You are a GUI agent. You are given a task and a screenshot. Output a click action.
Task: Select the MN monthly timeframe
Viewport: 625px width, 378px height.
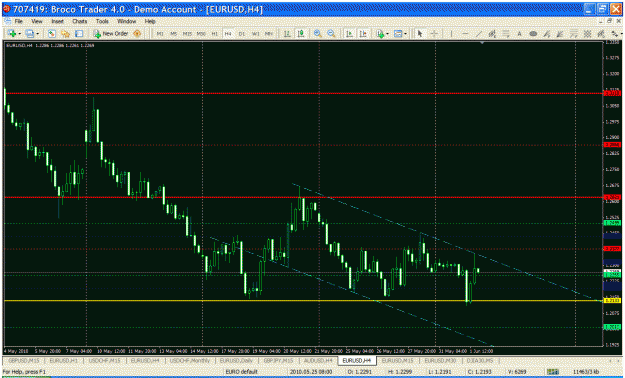[269, 34]
